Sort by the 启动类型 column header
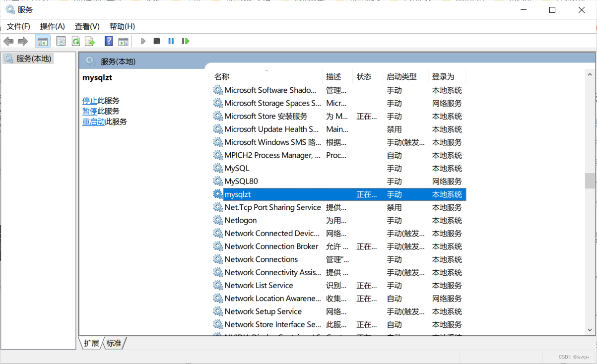The image size is (597, 364). (405, 76)
